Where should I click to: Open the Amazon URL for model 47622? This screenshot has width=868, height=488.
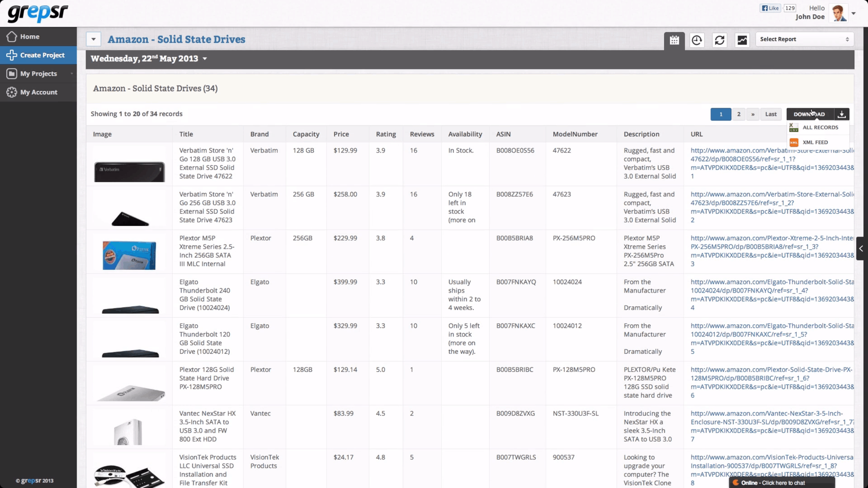click(772, 163)
